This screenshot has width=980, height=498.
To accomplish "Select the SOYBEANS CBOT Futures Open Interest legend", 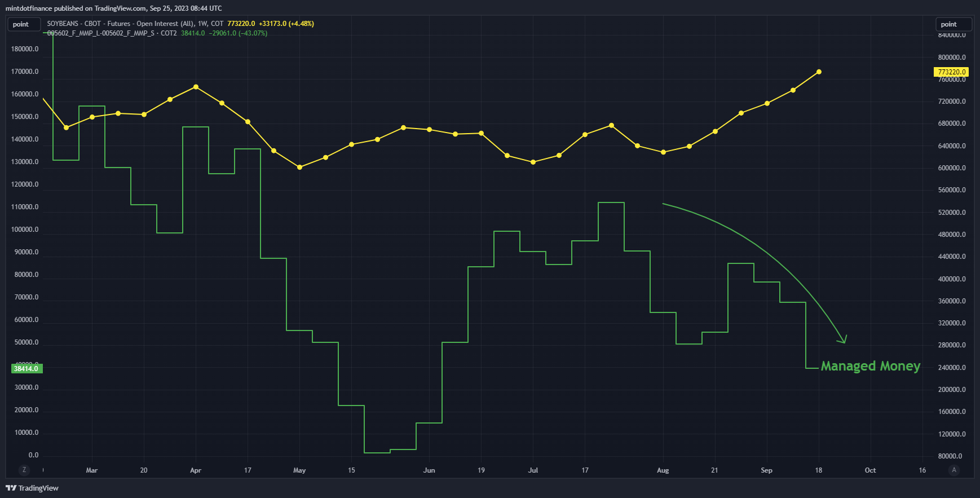I will coord(135,24).
